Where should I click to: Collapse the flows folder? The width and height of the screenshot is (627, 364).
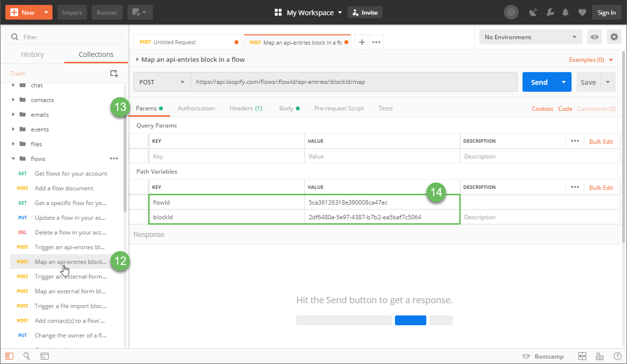(13, 159)
